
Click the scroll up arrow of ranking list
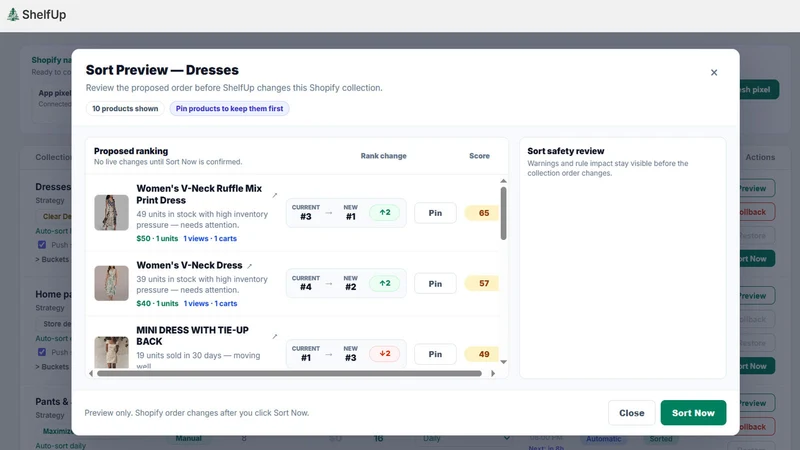(x=504, y=181)
